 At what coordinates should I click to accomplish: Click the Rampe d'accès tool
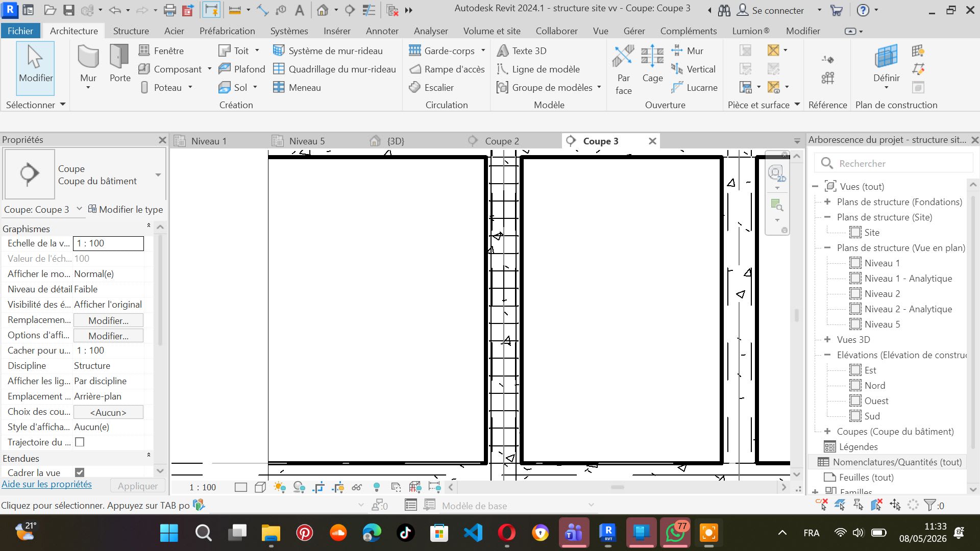coord(447,69)
